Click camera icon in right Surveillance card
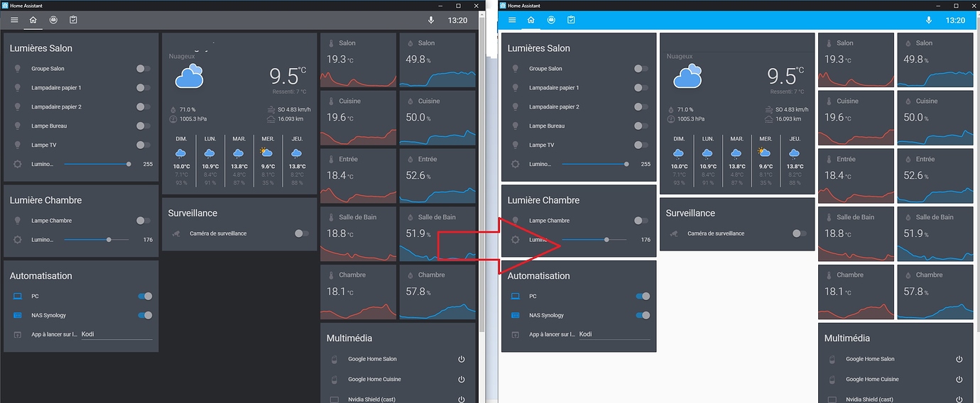This screenshot has width=980, height=403. tap(674, 233)
